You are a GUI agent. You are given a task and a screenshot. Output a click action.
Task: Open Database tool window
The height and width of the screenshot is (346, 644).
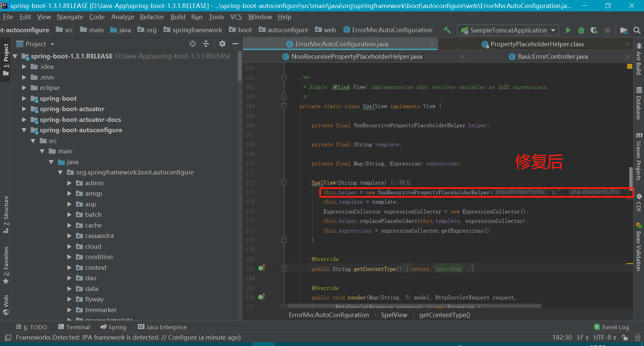point(639,103)
